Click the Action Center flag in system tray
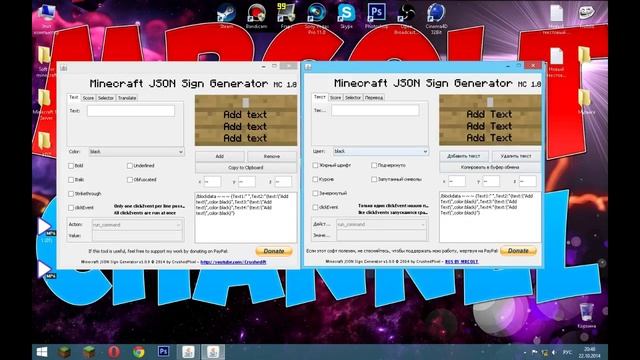Screen dimensions: 640x360 click(534, 352)
